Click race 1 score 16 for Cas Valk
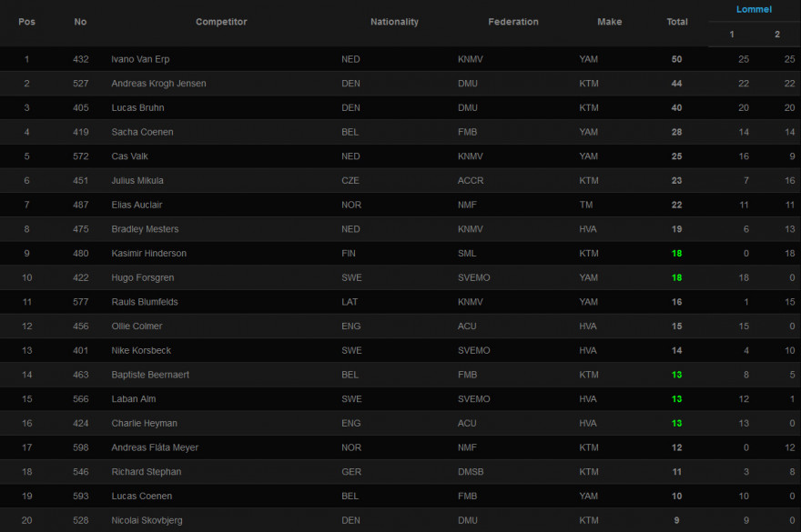This screenshot has width=801, height=532. pos(744,156)
